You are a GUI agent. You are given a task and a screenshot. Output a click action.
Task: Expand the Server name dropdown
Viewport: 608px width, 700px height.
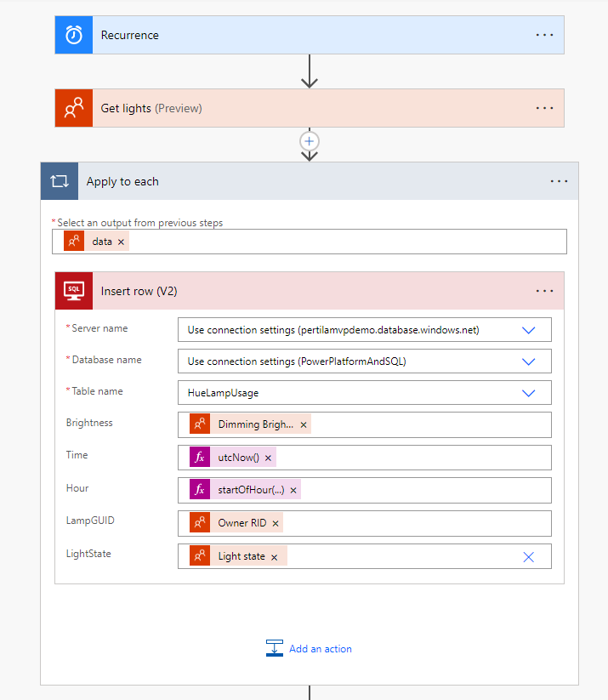pos(528,330)
